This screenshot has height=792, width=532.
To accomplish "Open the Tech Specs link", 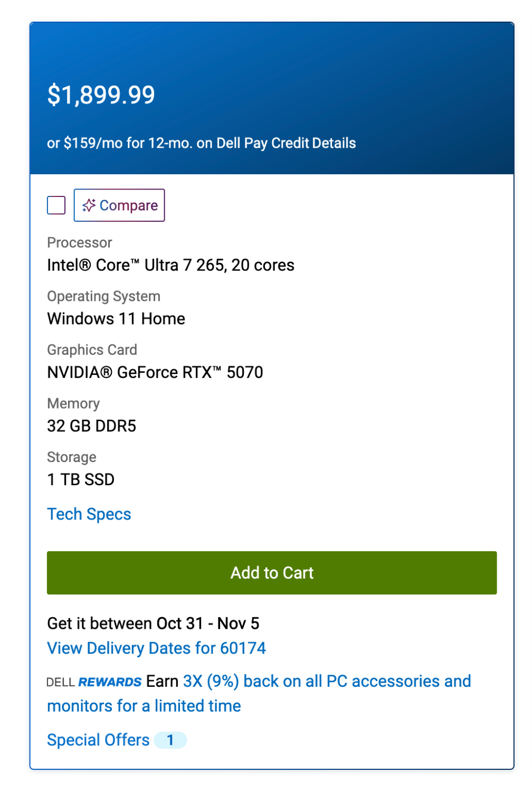I will coord(89,514).
